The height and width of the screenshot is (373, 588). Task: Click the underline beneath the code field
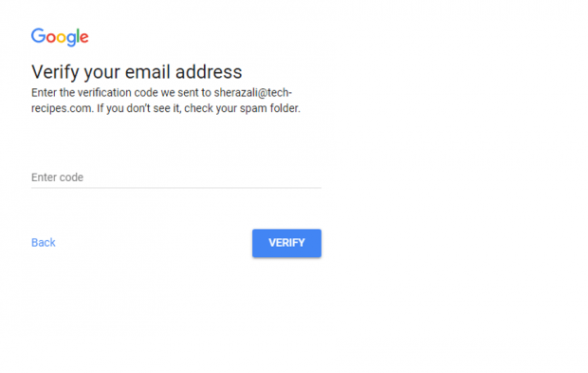pyautogui.click(x=176, y=188)
